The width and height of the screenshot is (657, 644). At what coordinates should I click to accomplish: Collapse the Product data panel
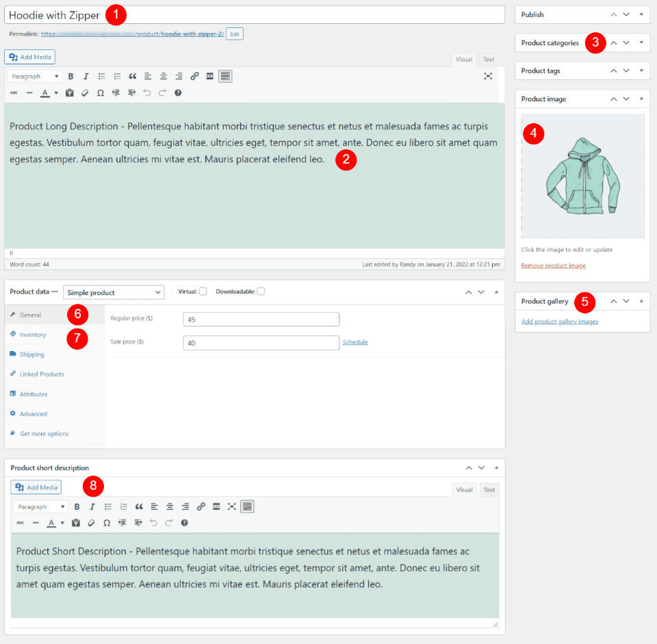496,291
